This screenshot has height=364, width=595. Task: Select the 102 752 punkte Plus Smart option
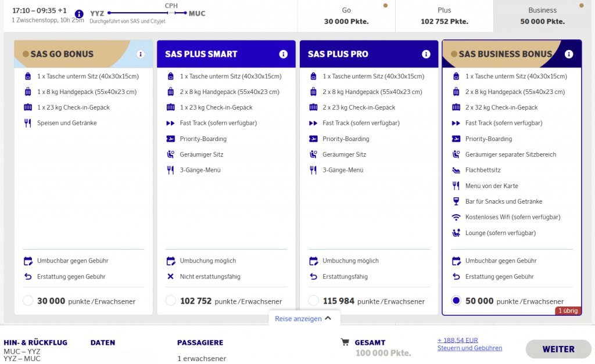[x=171, y=301]
